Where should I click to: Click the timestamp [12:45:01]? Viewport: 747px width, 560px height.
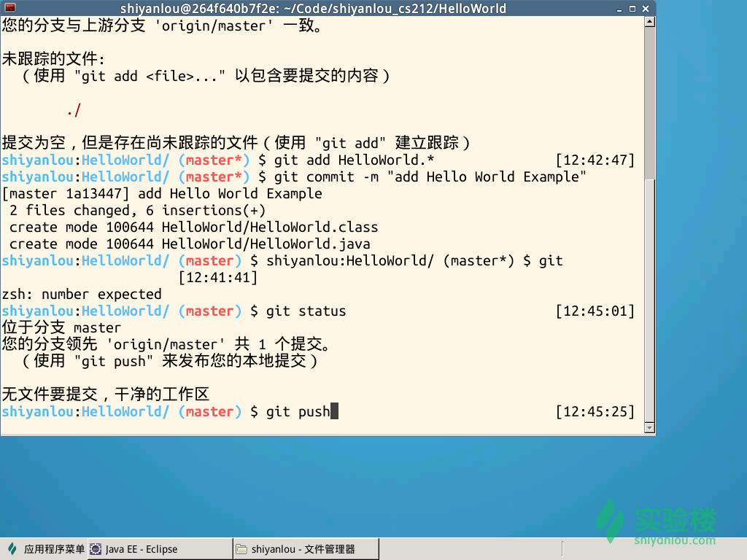(595, 311)
